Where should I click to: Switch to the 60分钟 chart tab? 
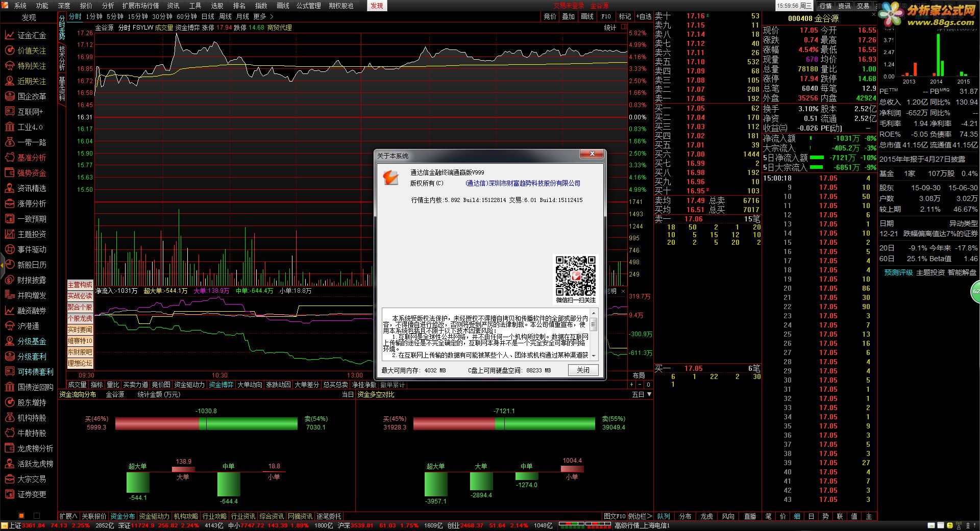187,16
